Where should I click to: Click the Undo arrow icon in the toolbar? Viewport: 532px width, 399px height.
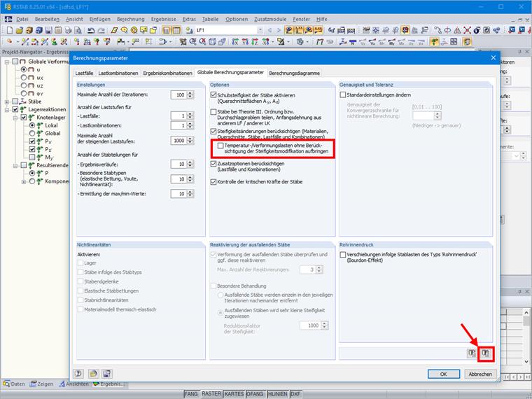pos(91,30)
